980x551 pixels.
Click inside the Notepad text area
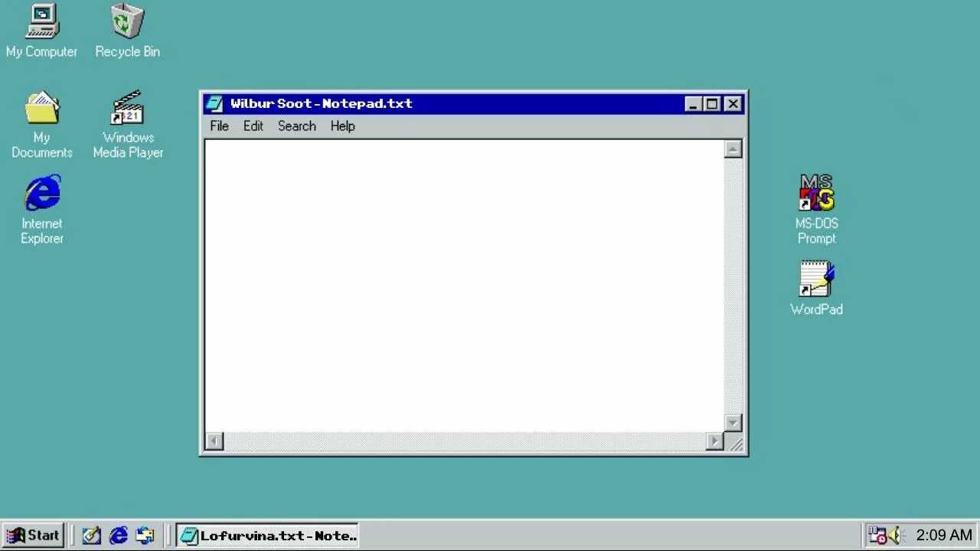pyautogui.click(x=464, y=286)
